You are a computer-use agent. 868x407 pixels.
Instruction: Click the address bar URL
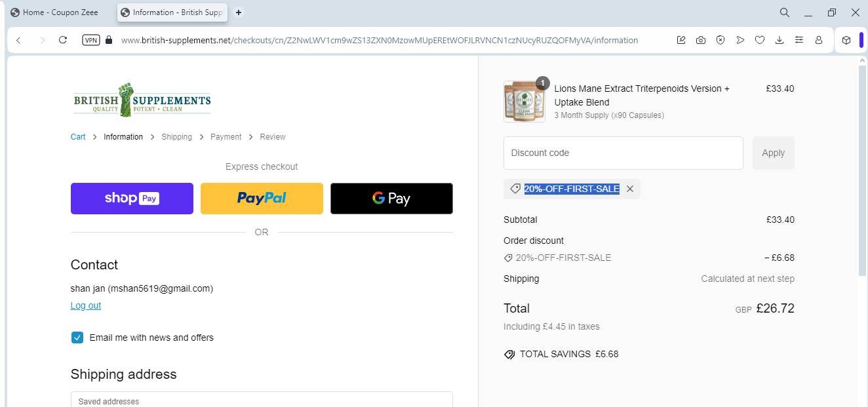pos(380,40)
